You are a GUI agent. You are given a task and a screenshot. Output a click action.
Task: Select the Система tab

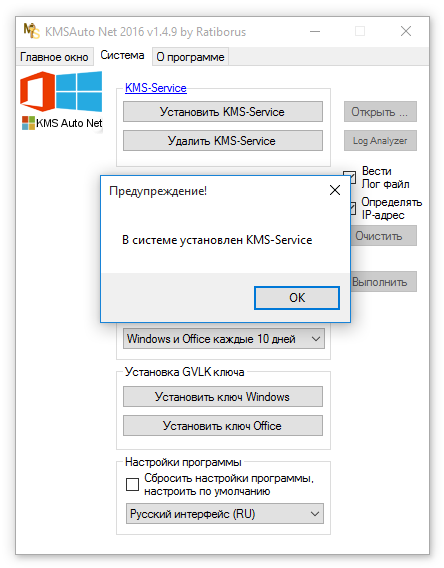click(x=122, y=55)
